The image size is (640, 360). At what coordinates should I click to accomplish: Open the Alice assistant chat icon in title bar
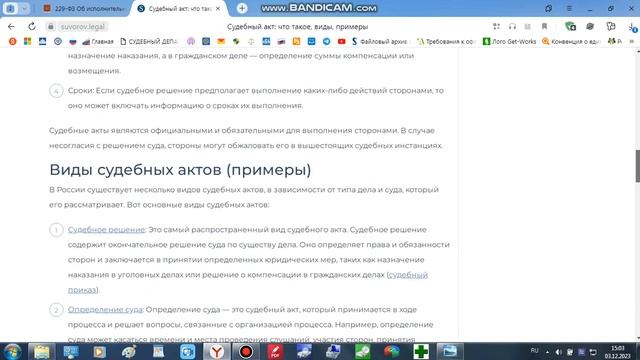(x=549, y=8)
